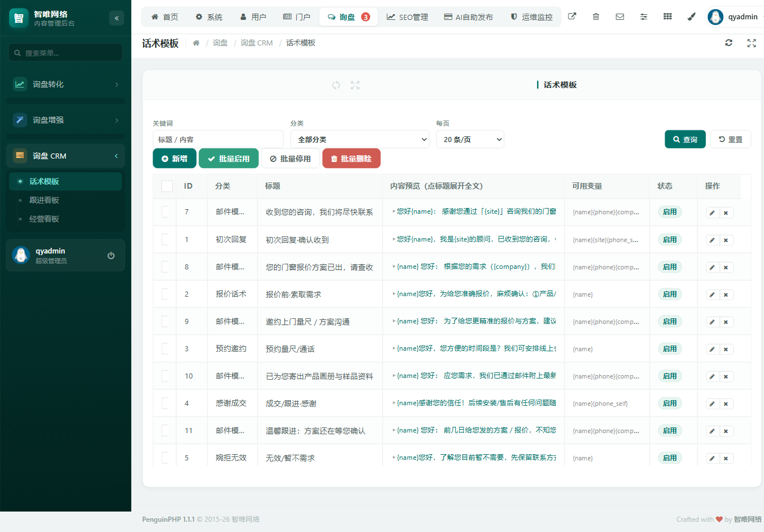The height and width of the screenshot is (532, 764).
Task: Check the checkbox for row ID 10
Action: click(x=165, y=376)
